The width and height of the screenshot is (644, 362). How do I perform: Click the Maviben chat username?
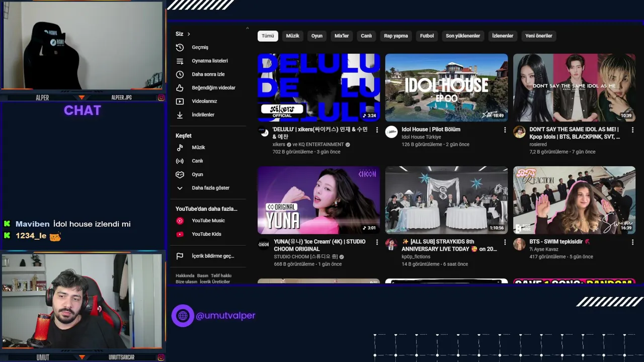pyautogui.click(x=32, y=224)
